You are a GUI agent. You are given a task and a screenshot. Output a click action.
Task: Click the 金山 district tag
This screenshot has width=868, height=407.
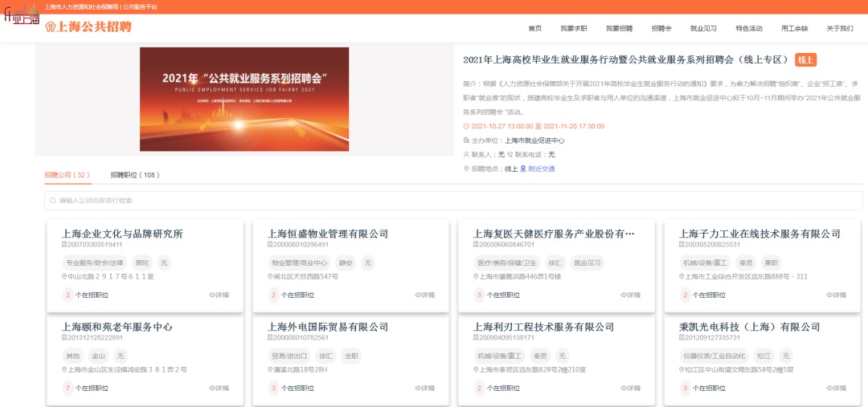[99, 356]
